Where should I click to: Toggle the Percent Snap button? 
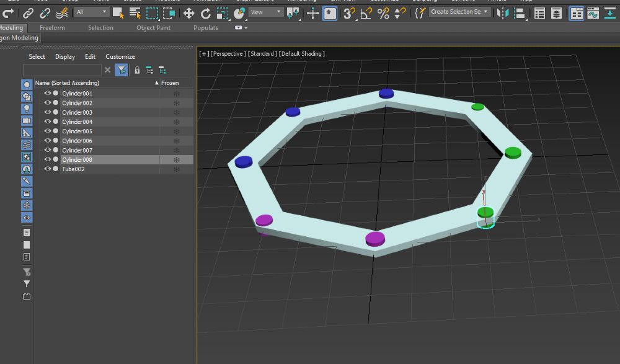click(x=383, y=14)
